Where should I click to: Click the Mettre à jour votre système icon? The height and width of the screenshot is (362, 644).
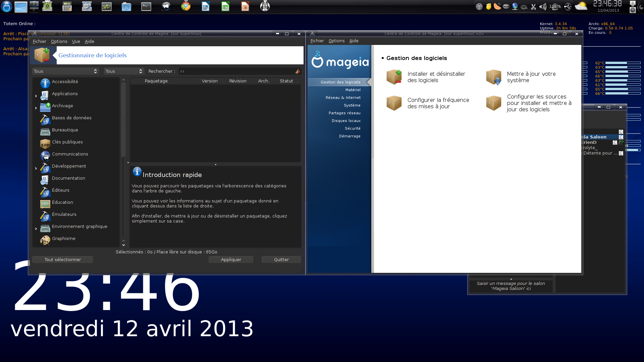point(494,77)
